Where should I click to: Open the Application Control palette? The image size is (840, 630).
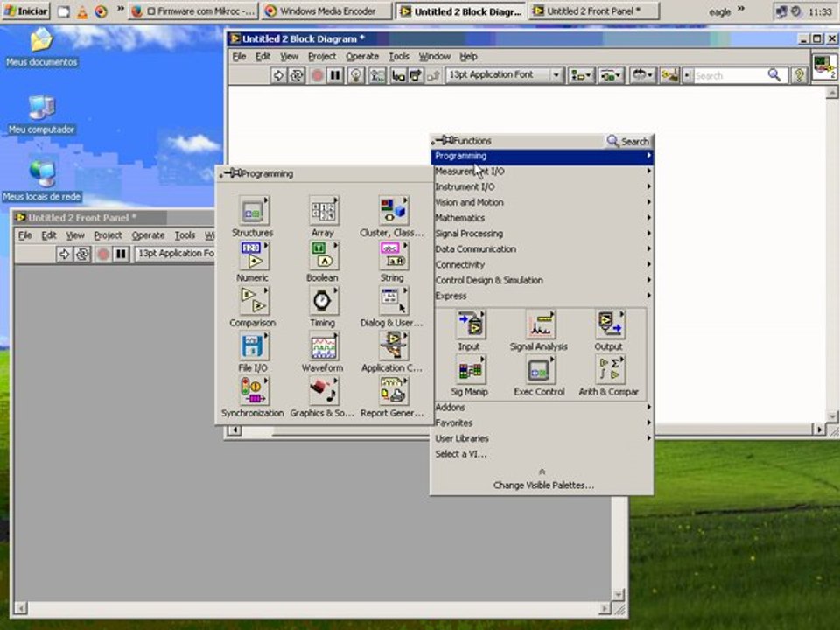[393, 346]
